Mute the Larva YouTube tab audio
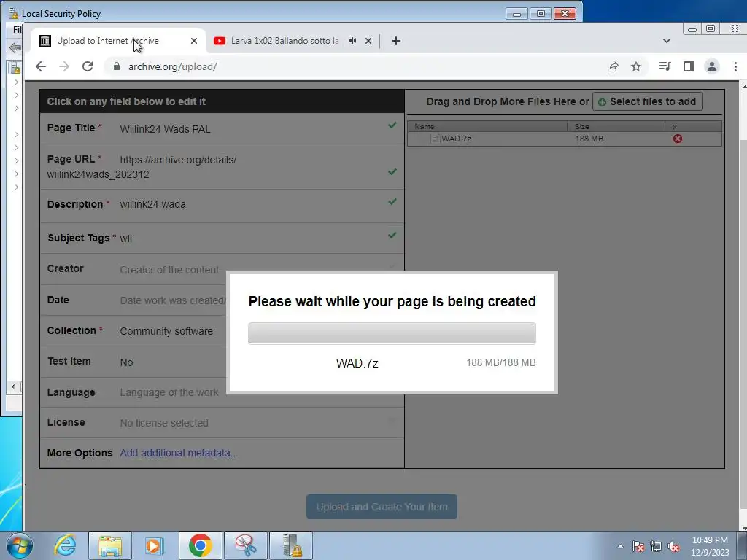 click(352, 41)
